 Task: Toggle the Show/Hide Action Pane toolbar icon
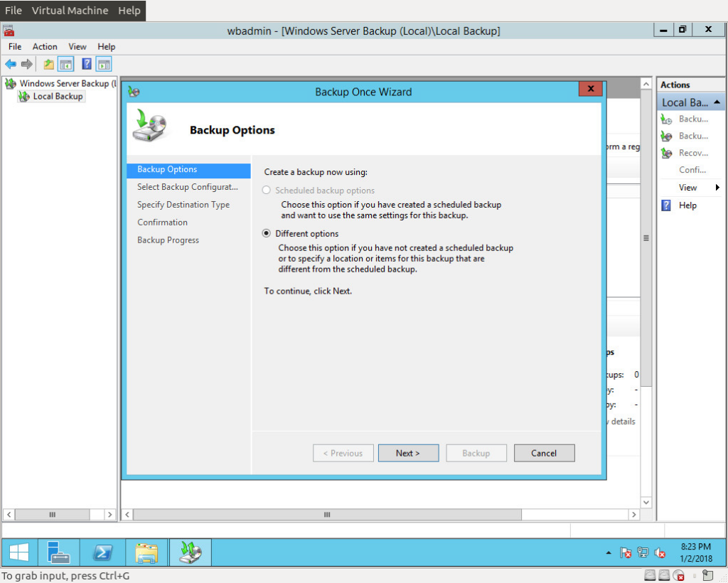[104, 64]
